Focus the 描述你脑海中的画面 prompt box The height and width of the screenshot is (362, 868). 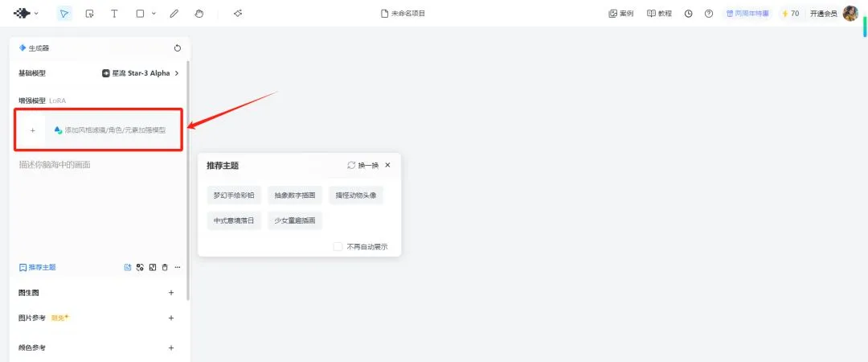point(99,208)
